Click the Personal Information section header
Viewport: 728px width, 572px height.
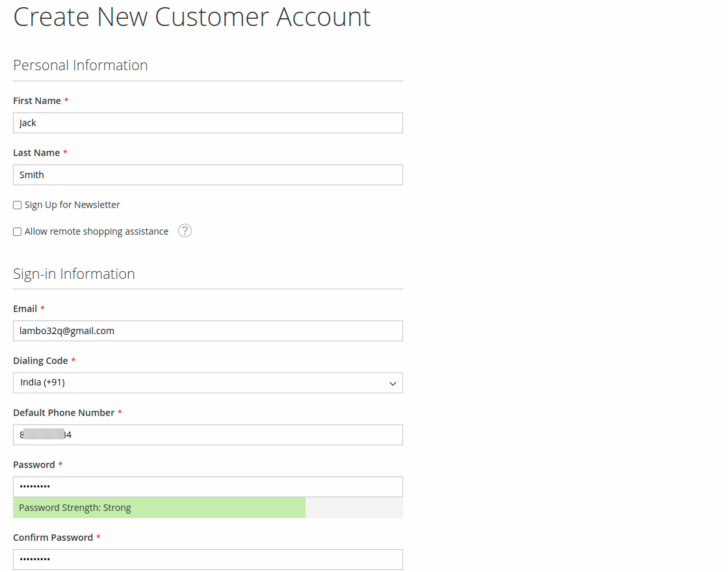(x=80, y=65)
